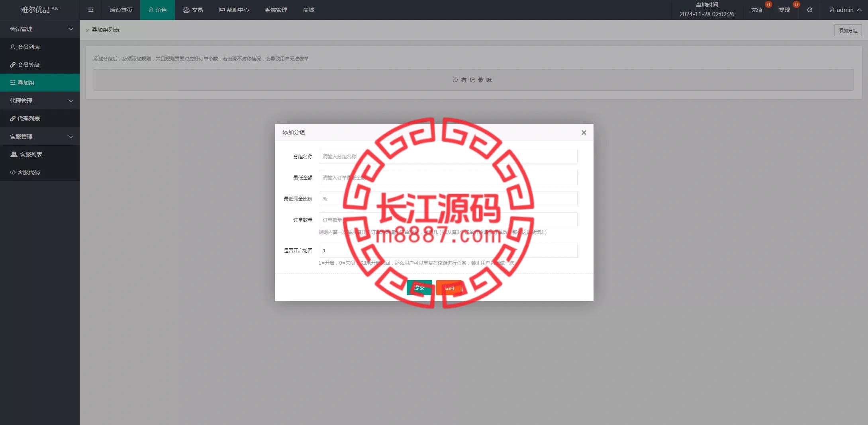Select the 角色 top menu item
The width and height of the screenshot is (868, 425).
(157, 10)
